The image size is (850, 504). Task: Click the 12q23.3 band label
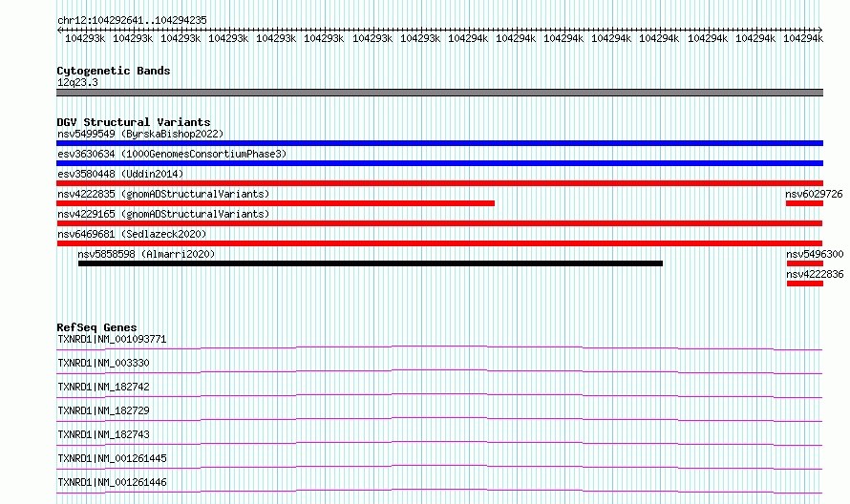click(x=77, y=82)
